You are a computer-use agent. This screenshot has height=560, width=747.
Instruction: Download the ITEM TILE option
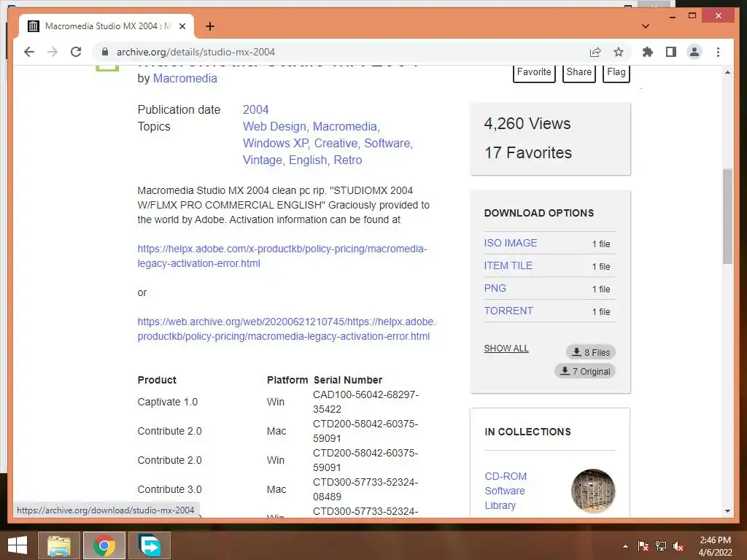click(x=508, y=265)
